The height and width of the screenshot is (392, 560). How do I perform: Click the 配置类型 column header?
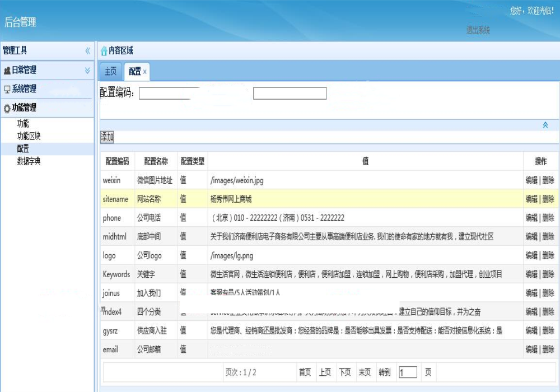[193, 161]
